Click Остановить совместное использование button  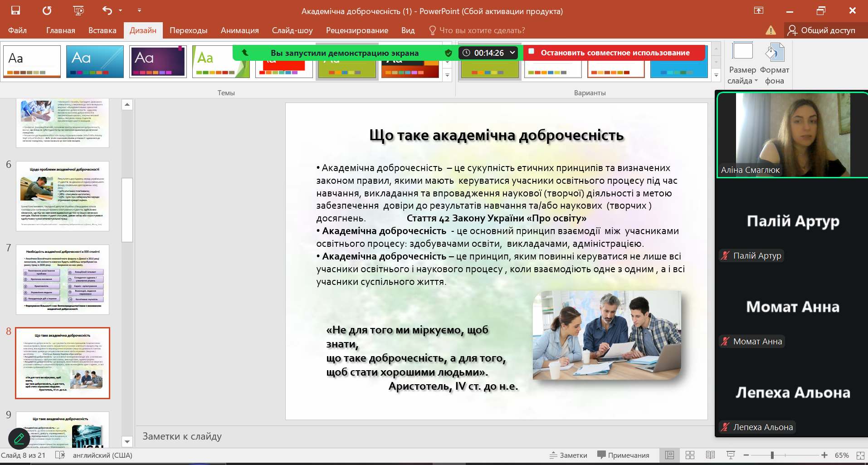[x=614, y=53]
